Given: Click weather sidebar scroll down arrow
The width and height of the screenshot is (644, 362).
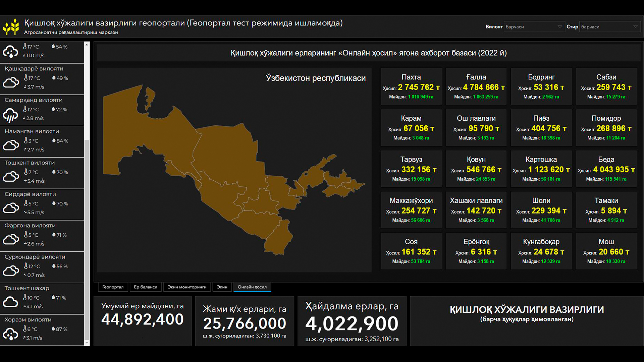Looking at the screenshot, I should point(87,343).
